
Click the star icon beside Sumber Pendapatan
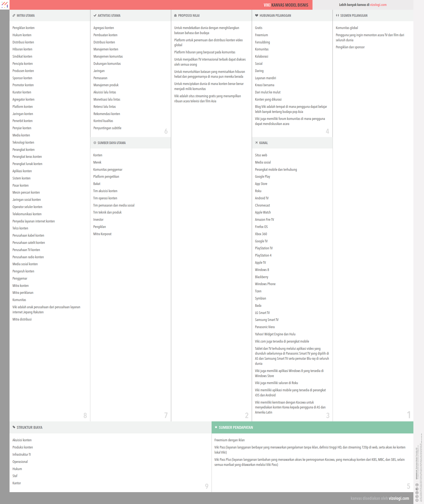216,427
